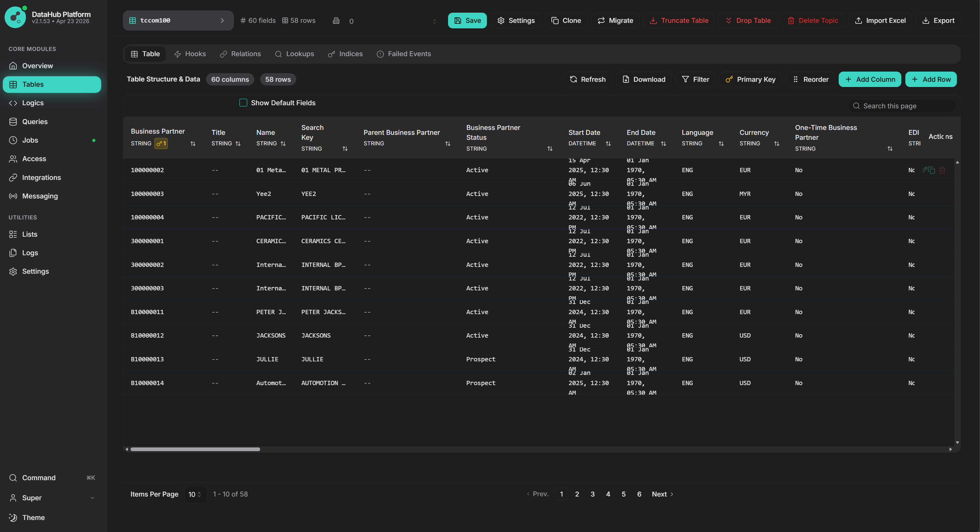Click the Search this page field
Screen dimensions: 980x532
902,106
